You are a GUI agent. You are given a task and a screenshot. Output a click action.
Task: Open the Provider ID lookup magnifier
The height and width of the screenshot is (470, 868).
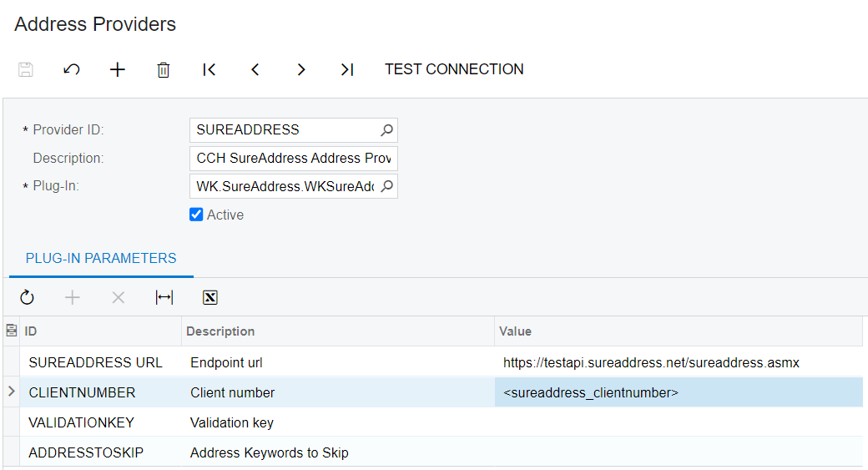[x=387, y=129]
